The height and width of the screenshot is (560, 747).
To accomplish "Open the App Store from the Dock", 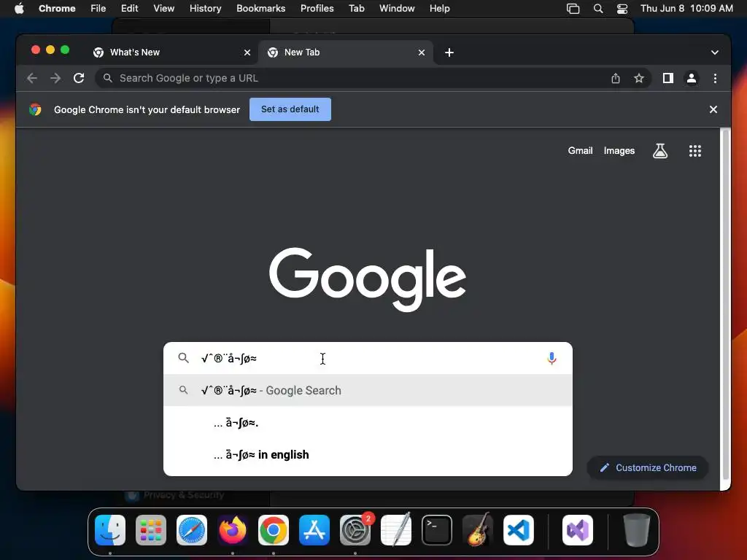I will click(x=314, y=530).
